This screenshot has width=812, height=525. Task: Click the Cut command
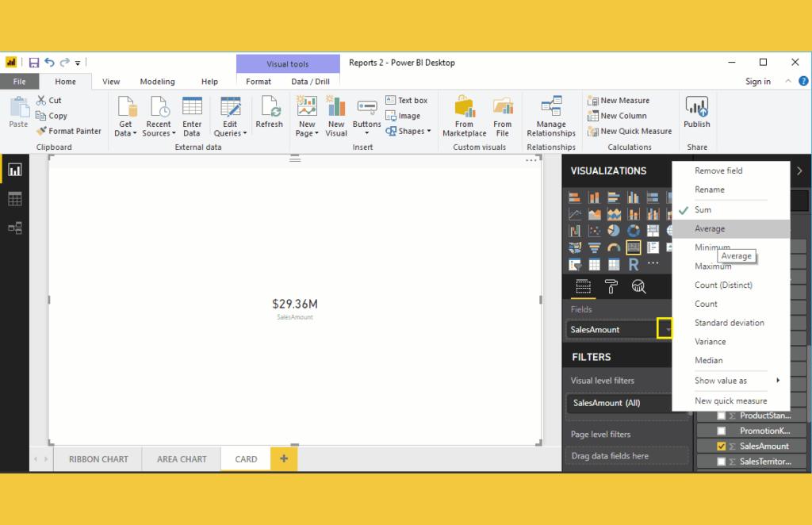click(49, 101)
